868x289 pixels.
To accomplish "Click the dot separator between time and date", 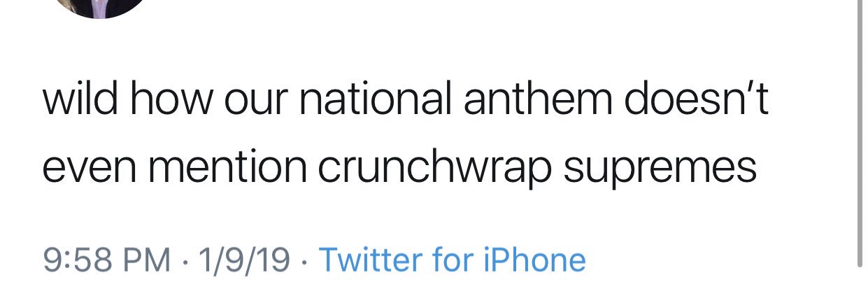I will coord(185,261).
